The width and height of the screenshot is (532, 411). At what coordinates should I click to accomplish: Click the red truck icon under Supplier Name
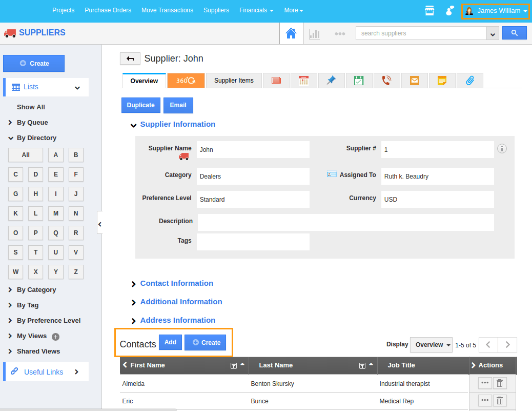183,156
